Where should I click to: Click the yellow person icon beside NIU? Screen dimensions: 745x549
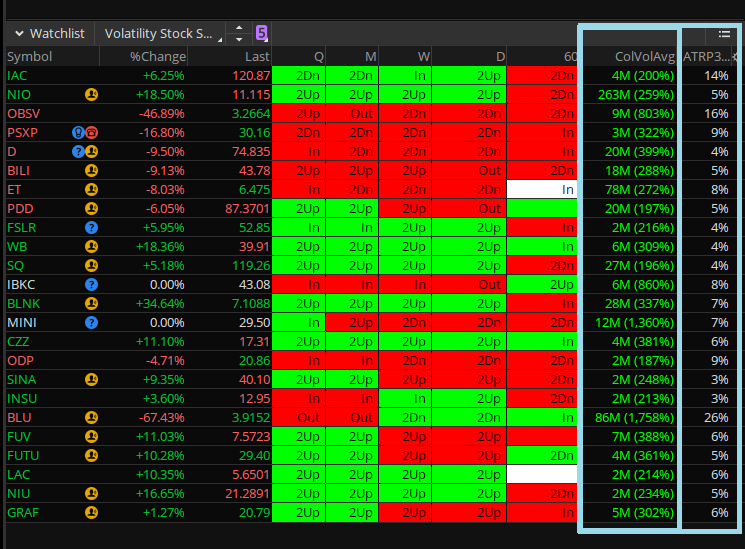click(91, 494)
